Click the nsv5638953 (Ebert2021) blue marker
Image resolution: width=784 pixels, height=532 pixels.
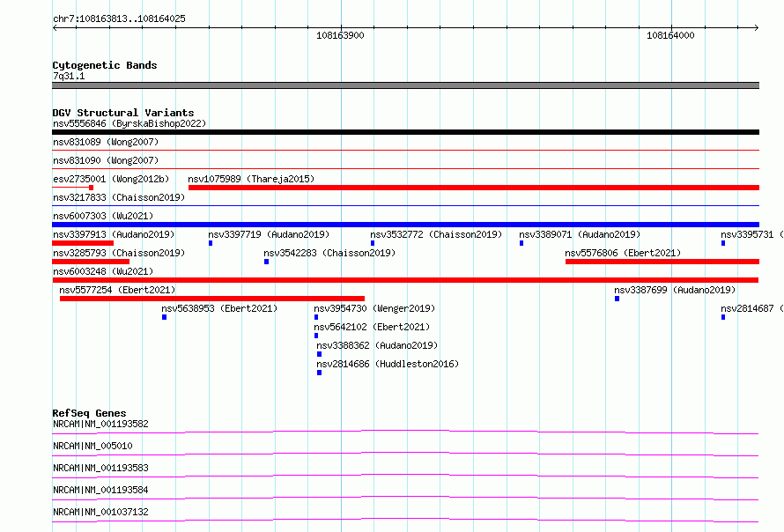pyautogui.click(x=165, y=317)
